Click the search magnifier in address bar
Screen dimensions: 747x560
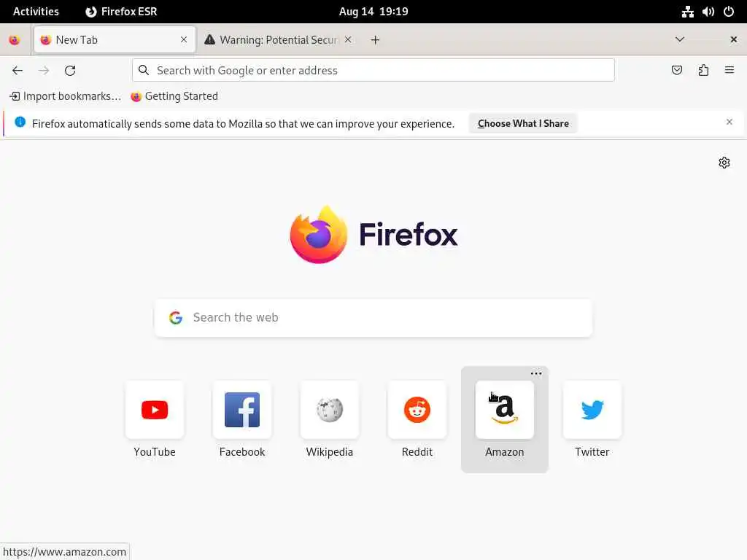tap(144, 70)
